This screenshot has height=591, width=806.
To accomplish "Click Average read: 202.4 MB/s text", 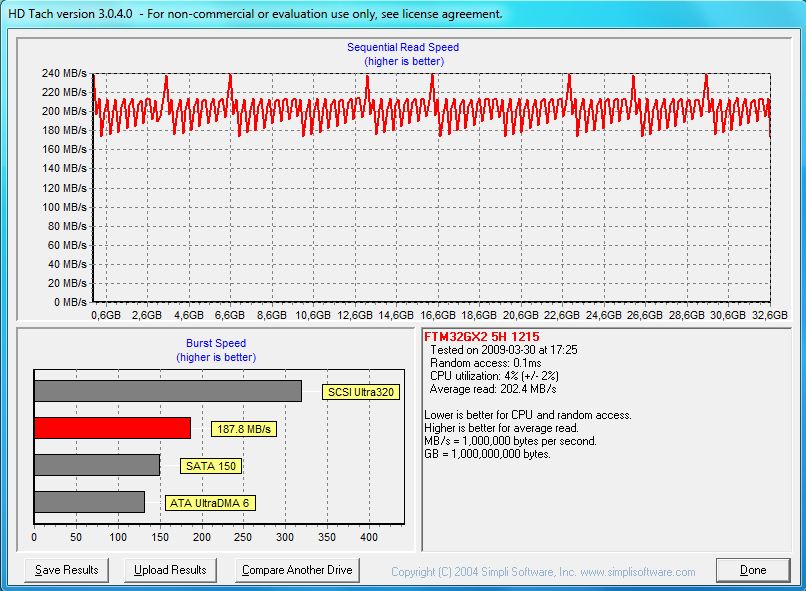I will (x=493, y=389).
